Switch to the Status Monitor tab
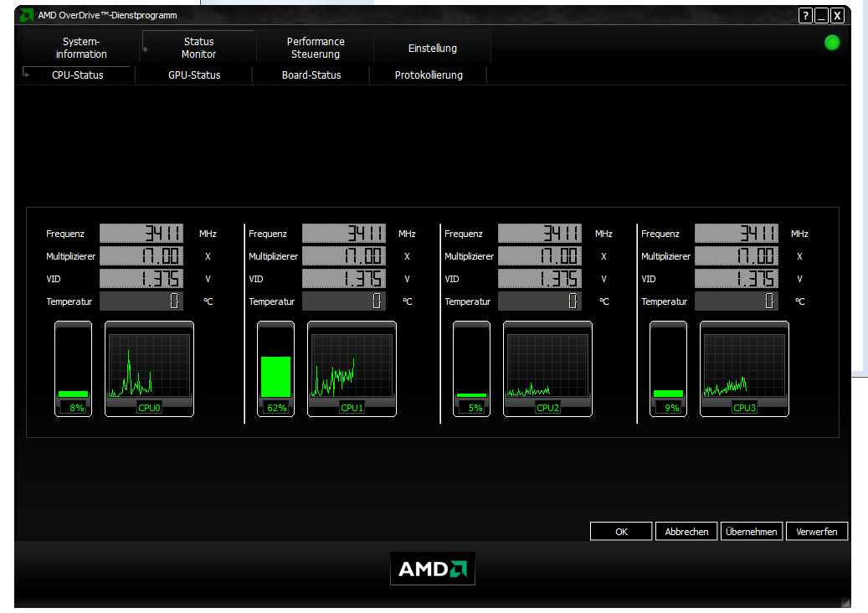The image size is (868, 613). click(198, 48)
